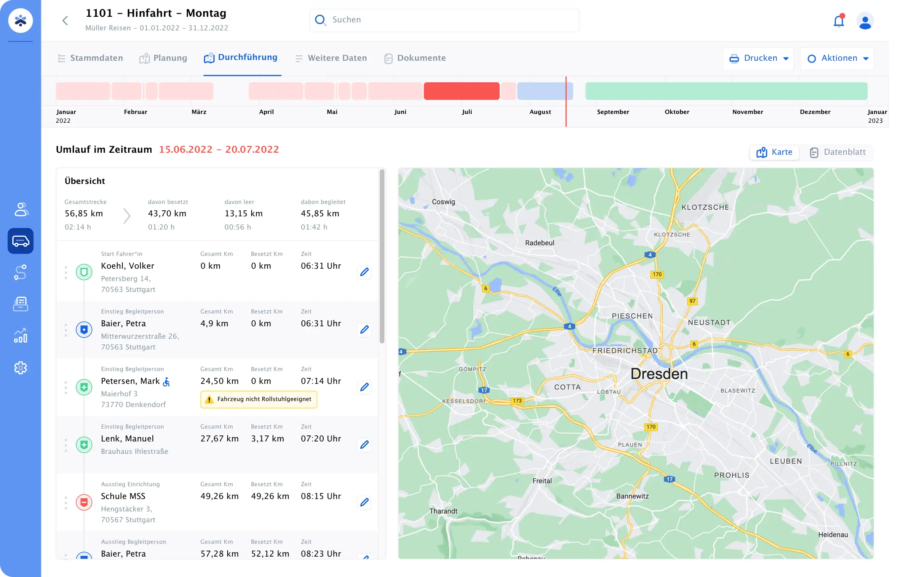Open the vehicle tours sidebar icon

pos(20,241)
